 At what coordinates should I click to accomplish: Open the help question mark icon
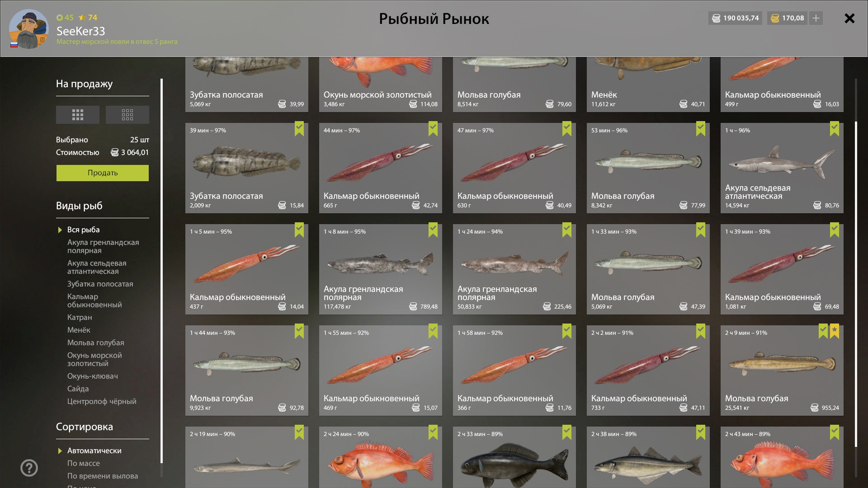(x=29, y=468)
